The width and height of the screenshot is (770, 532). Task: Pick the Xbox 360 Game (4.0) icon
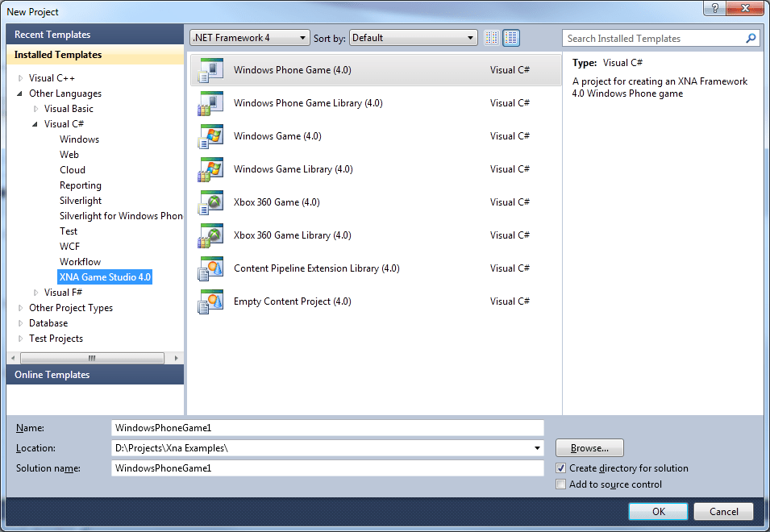tap(210, 202)
